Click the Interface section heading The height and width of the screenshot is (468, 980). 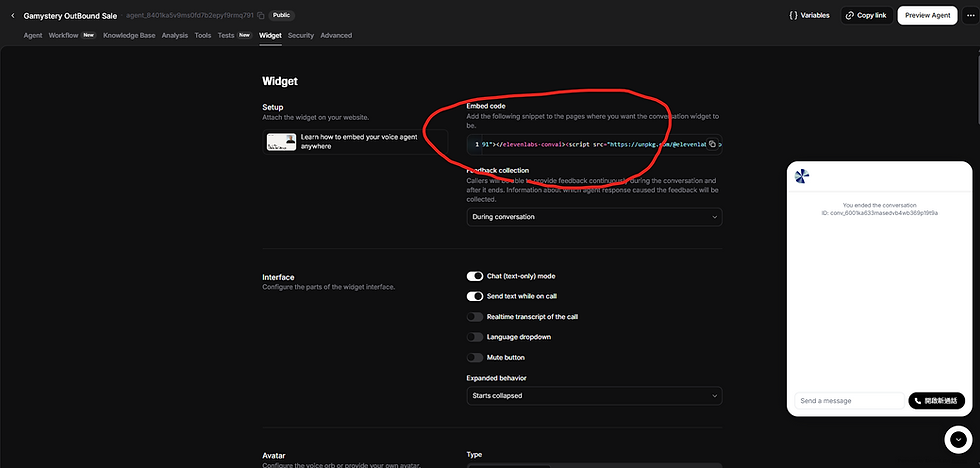click(278, 277)
